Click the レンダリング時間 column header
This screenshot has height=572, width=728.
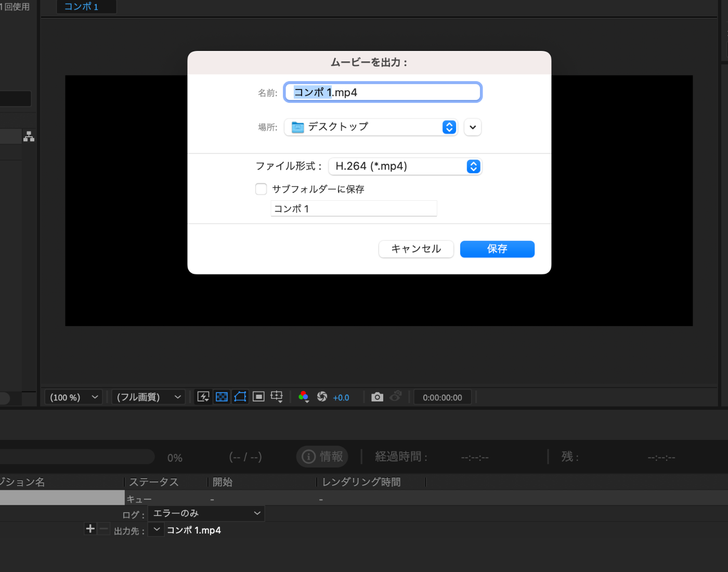(361, 482)
